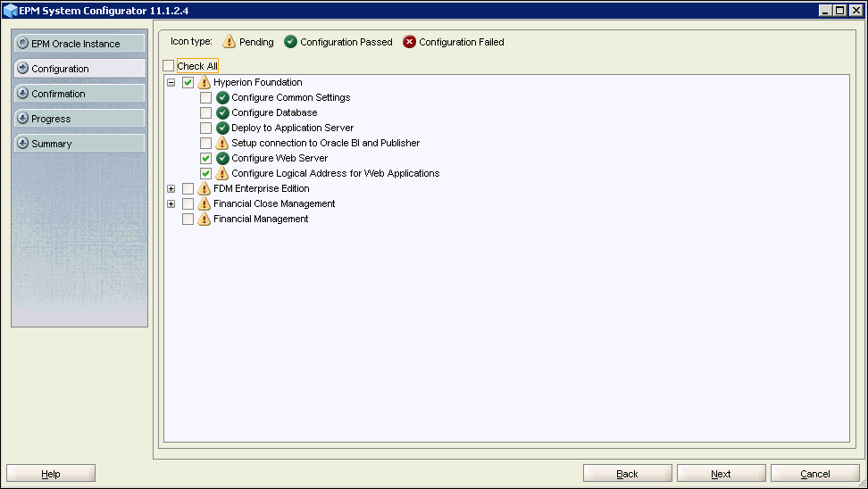Tick the Financial Close Management checkbox
The image size is (868, 489).
[x=188, y=203]
